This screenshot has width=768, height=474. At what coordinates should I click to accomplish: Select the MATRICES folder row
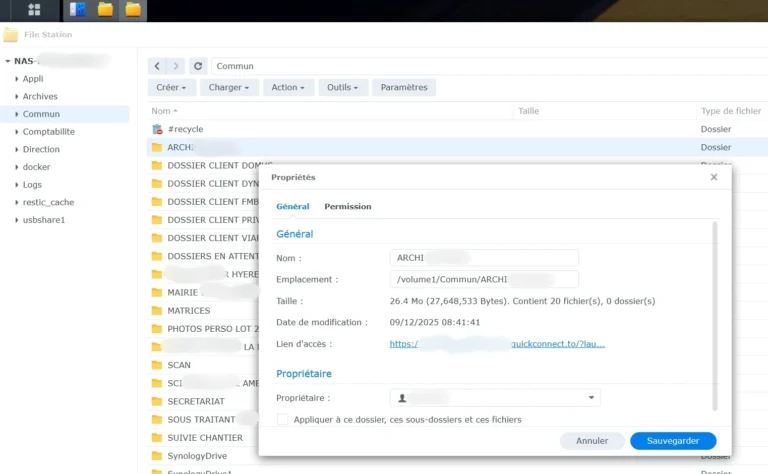tap(203, 310)
